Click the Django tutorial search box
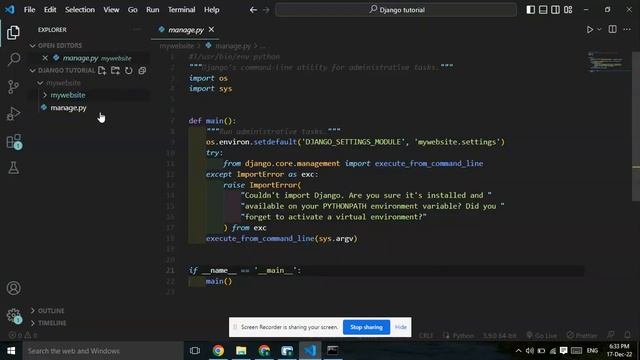This screenshot has width=640, height=360. [396, 10]
